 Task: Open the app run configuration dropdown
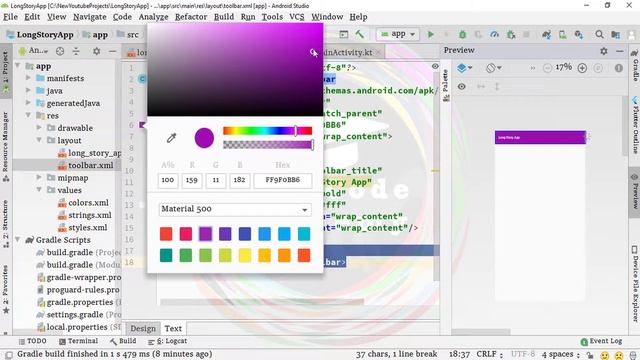(x=398, y=34)
